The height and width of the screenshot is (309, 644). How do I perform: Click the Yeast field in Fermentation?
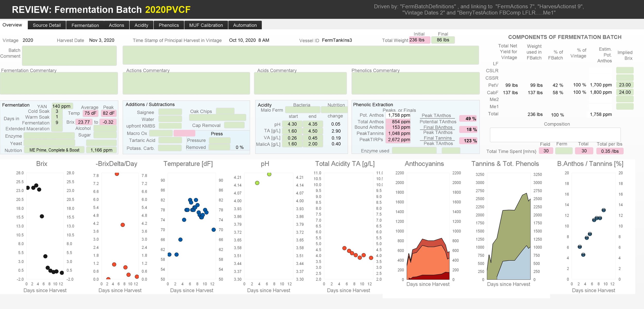pyautogui.click(x=49, y=143)
